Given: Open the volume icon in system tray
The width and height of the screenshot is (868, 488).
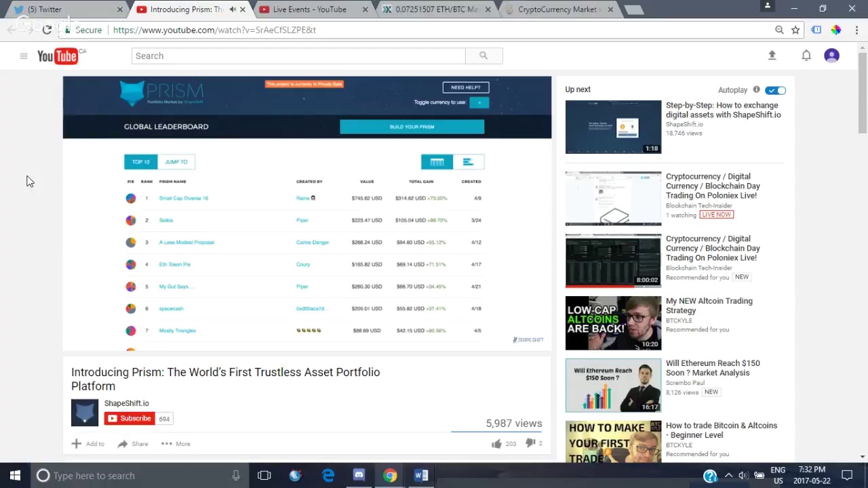Looking at the screenshot, I should point(743,476).
